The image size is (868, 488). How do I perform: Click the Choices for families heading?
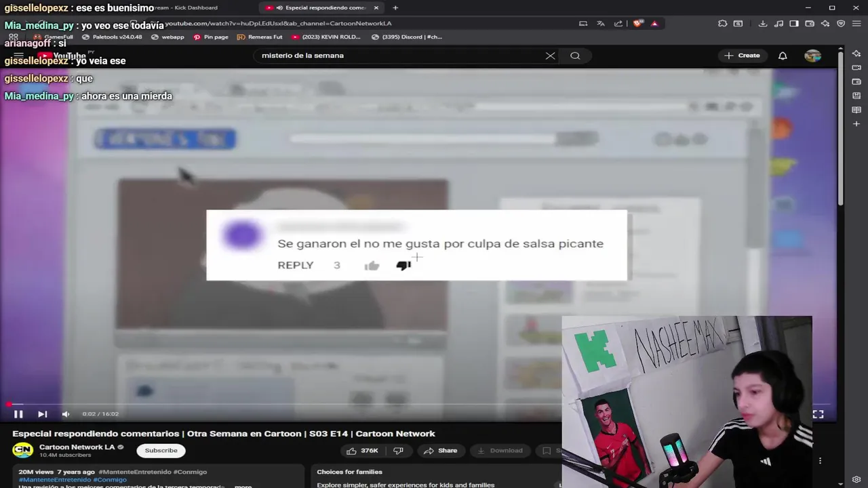coord(349,472)
